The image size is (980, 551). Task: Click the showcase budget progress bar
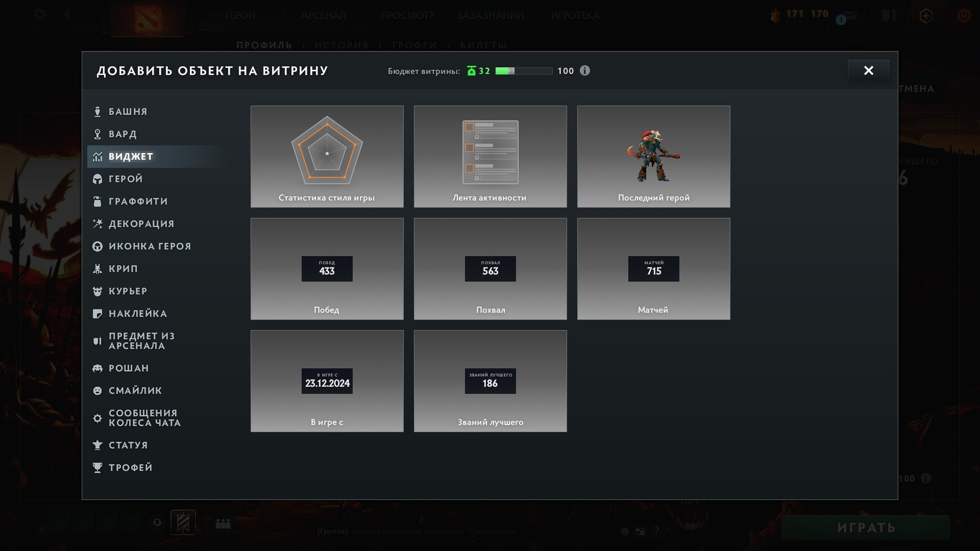click(524, 71)
